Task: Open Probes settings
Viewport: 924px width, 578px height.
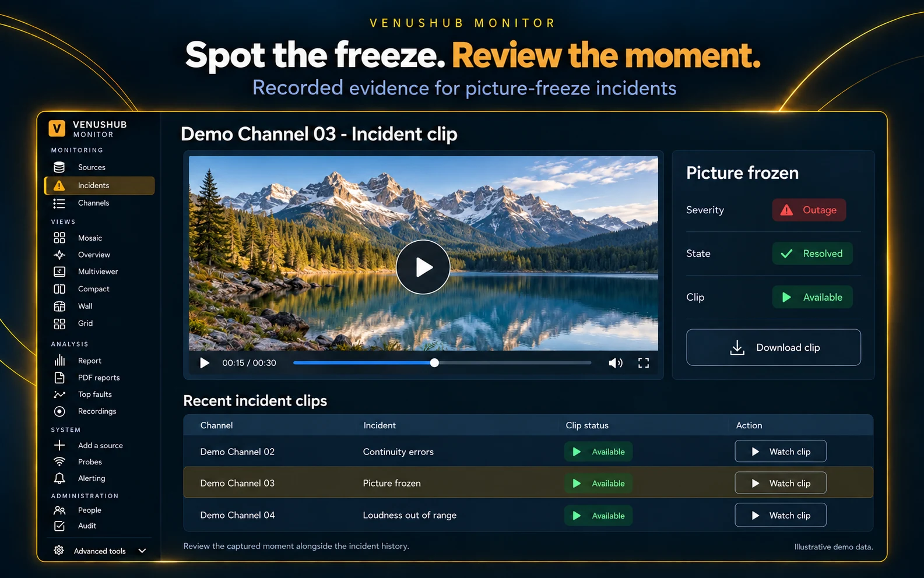Action: coord(90,462)
